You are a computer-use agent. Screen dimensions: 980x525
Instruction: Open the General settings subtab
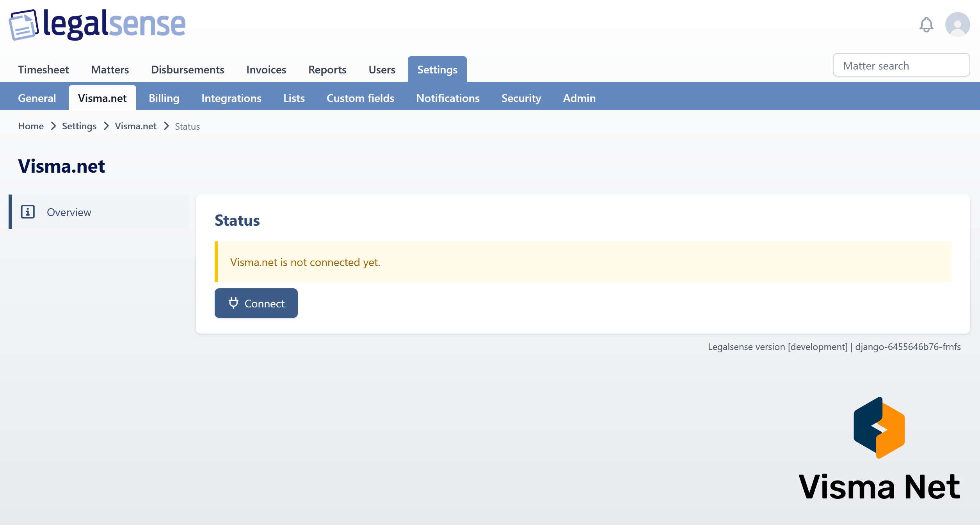(x=37, y=98)
